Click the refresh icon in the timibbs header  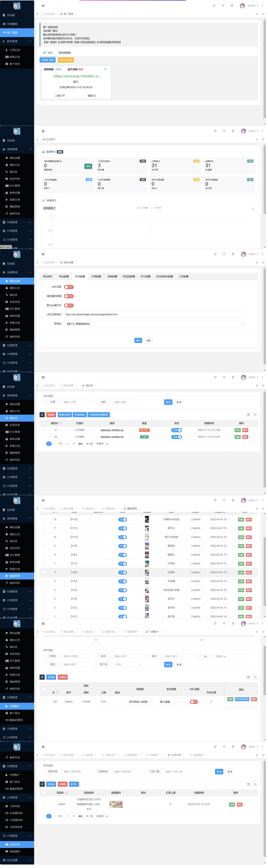click(x=214, y=6)
